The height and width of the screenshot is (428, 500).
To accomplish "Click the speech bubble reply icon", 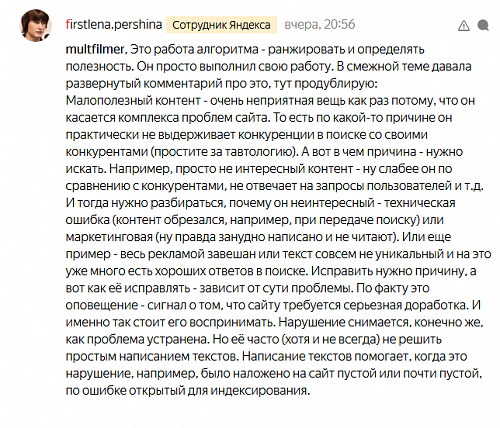I will click(483, 25).
